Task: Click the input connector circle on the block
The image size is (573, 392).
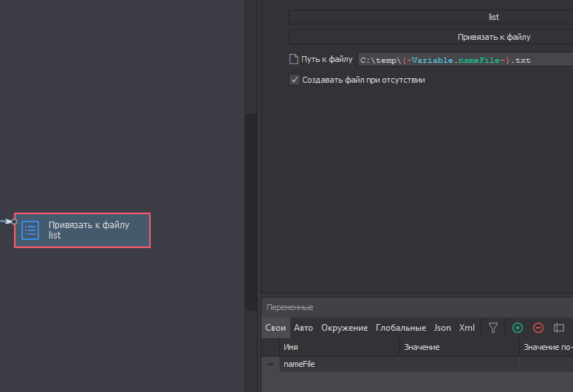Action: 14,221
